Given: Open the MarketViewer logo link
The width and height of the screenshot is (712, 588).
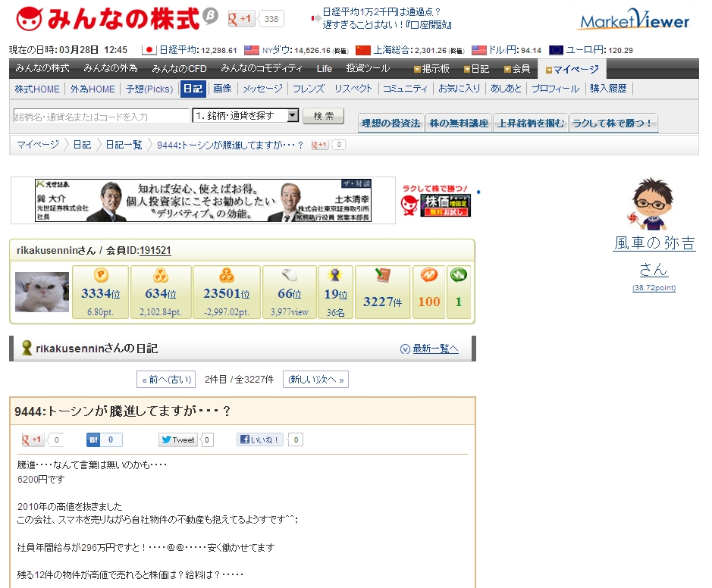Looking at the screenshot, I should 634,20.
